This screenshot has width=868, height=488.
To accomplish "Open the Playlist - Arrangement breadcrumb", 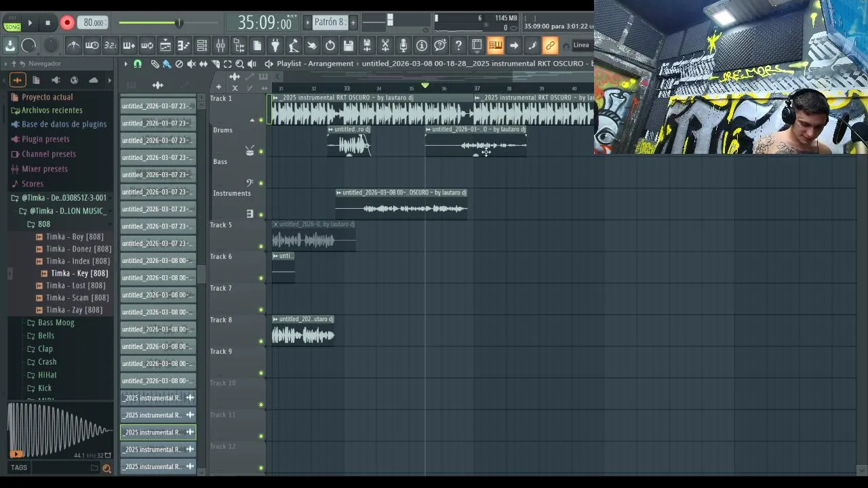I will coord(315,64).
